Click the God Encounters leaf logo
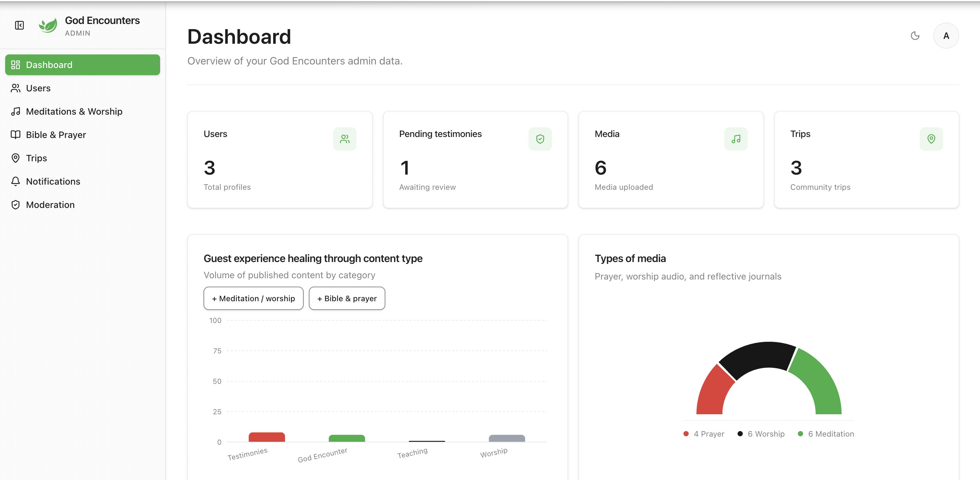The width and height of the screenshot is (980, 480). (48, 25)
